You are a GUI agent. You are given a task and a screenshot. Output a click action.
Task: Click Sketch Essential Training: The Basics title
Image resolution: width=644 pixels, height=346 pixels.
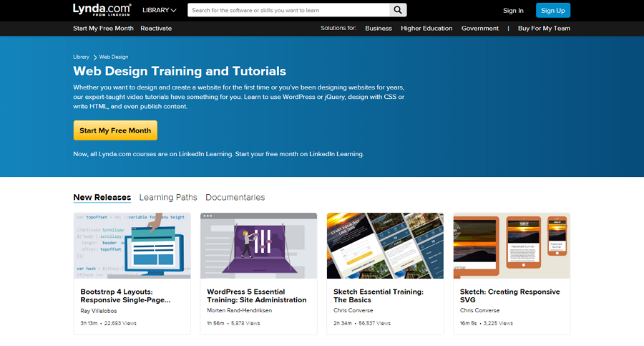[379, 296]
